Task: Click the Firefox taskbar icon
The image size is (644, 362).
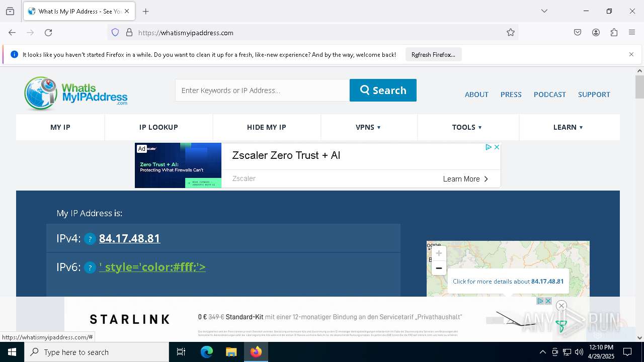Action: pos(256,352)
